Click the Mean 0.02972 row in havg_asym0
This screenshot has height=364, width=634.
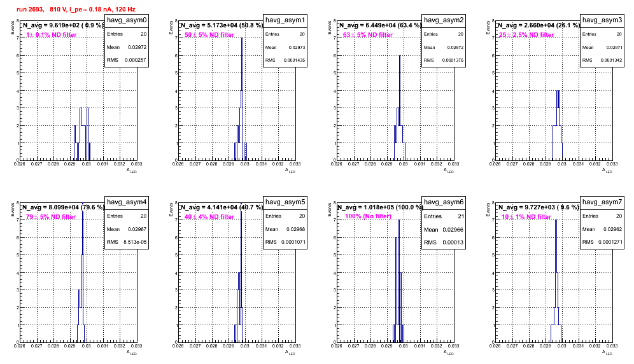(127, 47)
